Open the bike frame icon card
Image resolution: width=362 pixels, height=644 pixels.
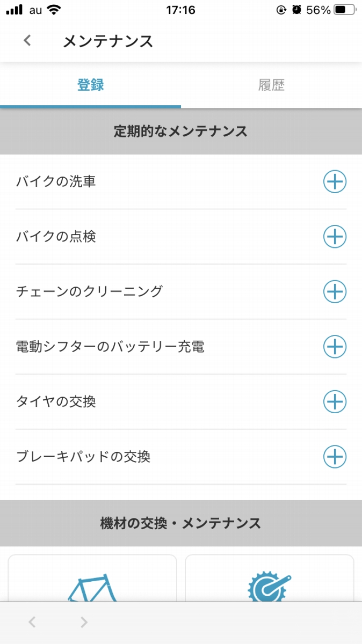pyautogui.click(x=92, y=578)
